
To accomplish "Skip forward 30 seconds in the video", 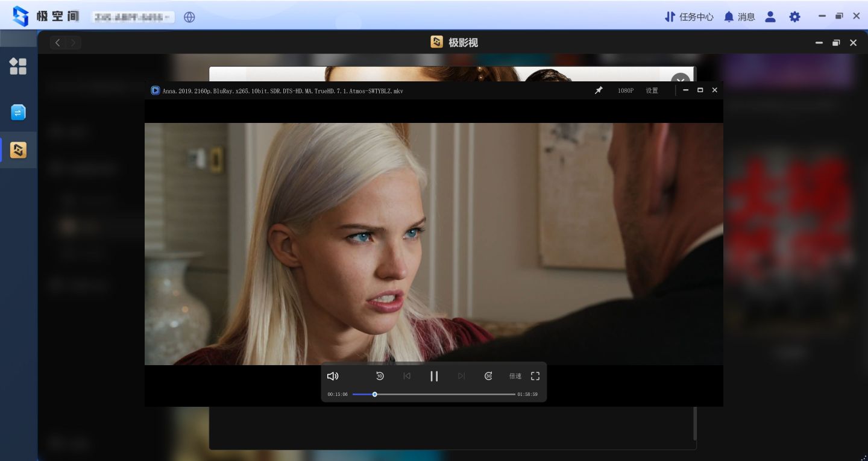I will (488, 376).
